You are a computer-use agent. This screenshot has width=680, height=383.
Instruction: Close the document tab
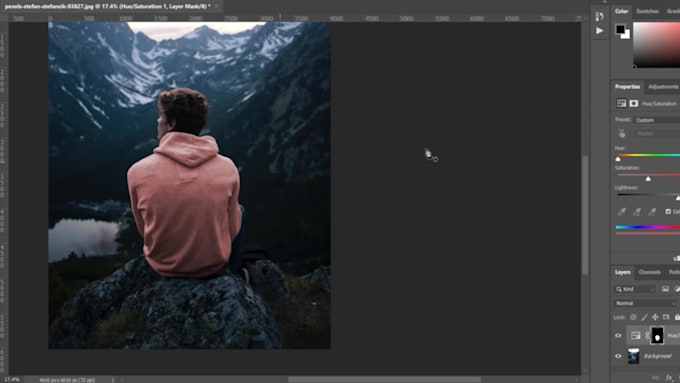click(216, 7)
